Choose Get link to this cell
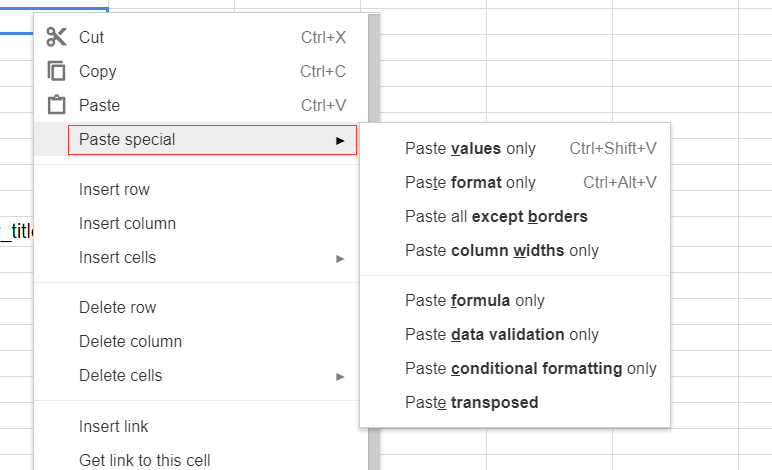The width and height of the screenshot is (772, 470). point(144,461)
